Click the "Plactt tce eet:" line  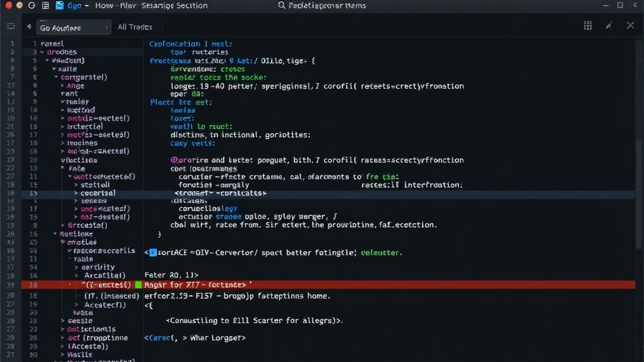180,102
